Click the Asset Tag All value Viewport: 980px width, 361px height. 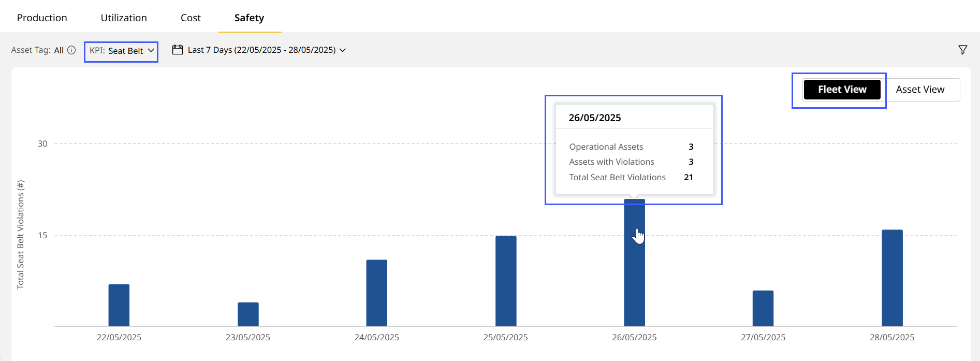59,50
